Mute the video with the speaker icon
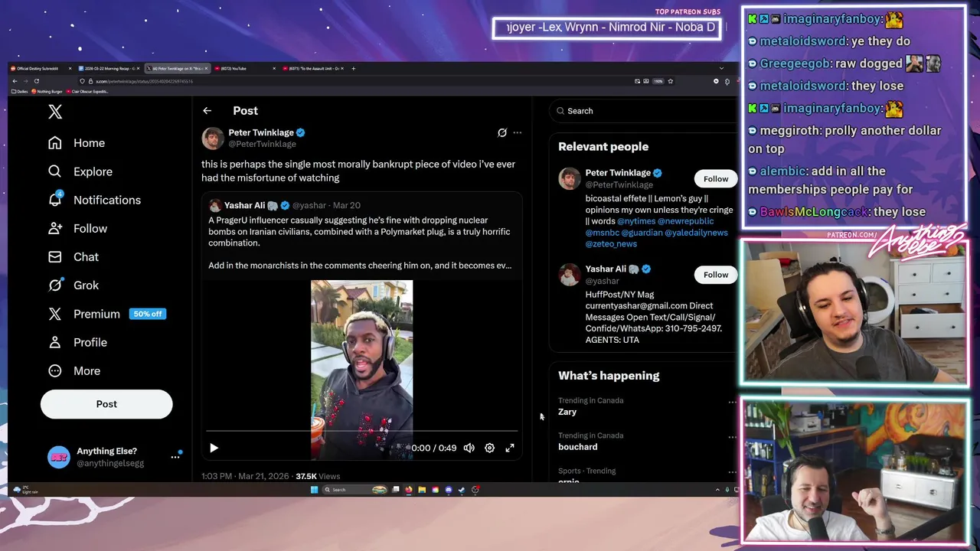Image resolution: width=980 pixels, height=551 pixels. (469, 448)
